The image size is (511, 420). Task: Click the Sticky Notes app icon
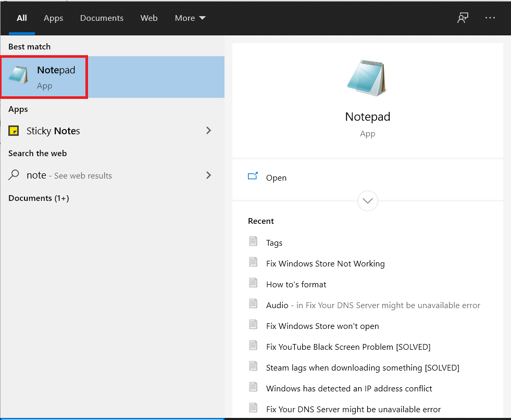click(13, 131)
